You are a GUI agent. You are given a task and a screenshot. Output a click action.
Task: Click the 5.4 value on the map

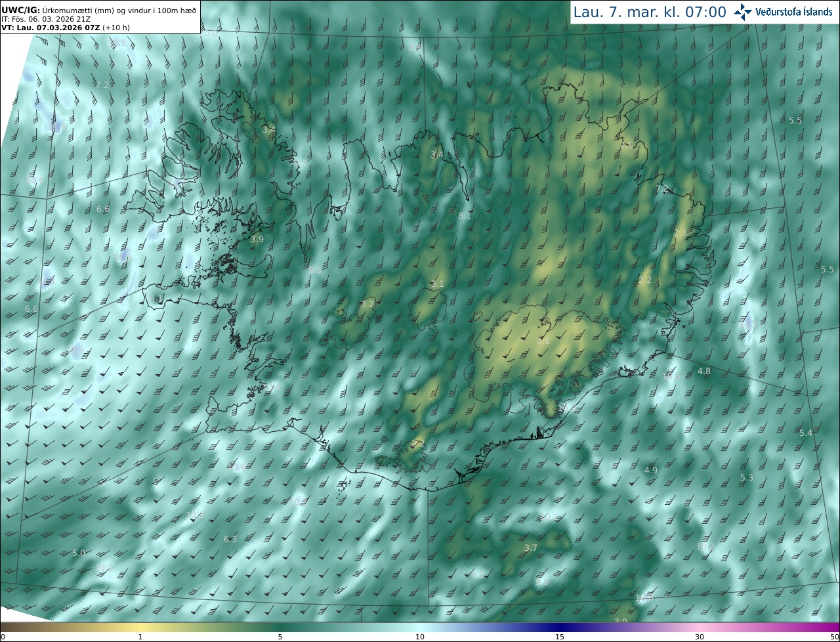coord(806,433)
